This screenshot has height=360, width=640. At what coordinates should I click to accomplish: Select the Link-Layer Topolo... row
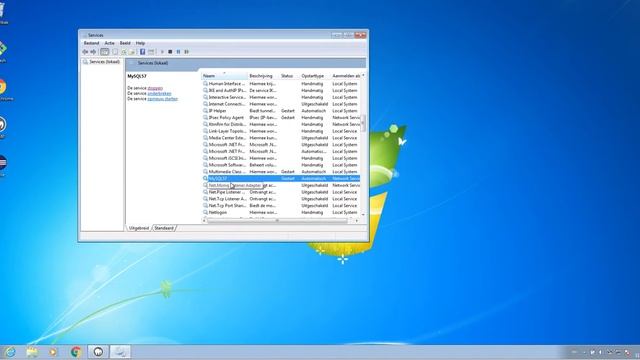tap(281, 131)
